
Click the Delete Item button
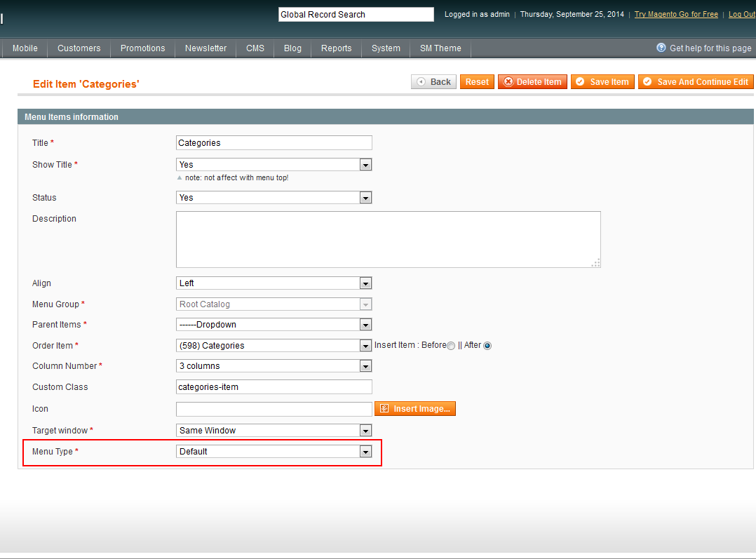tap(532, 82)
